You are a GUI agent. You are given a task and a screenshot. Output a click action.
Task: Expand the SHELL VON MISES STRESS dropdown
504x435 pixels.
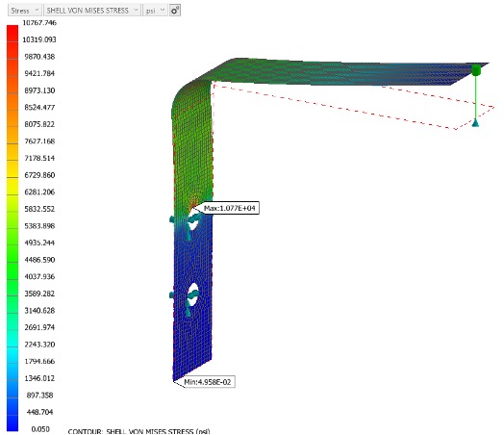pyautogui.click(x=92, y=11)
